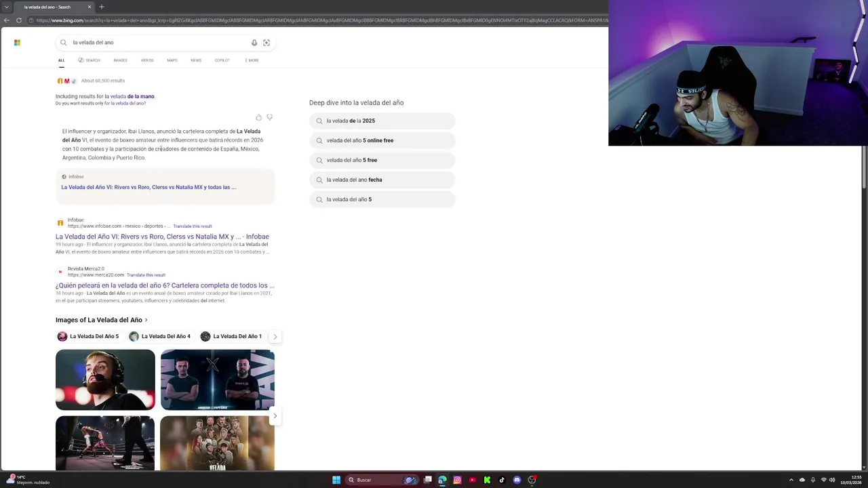Switch to the SEARCH tab
Screen dimensions: 868x488
tap(89, 60)
